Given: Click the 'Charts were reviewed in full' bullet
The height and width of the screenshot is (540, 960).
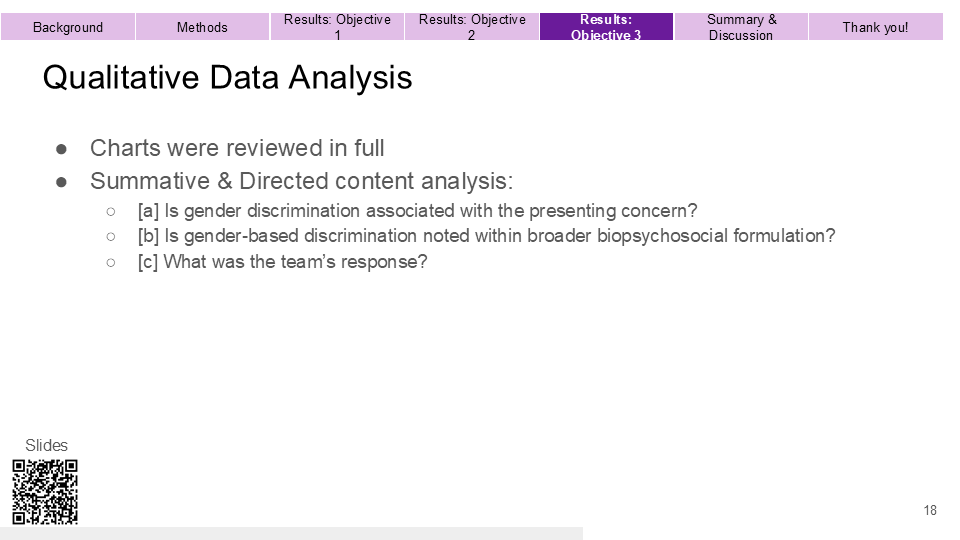Looking at the screenshot, I should pyautogui.click(x=237, y=148).
